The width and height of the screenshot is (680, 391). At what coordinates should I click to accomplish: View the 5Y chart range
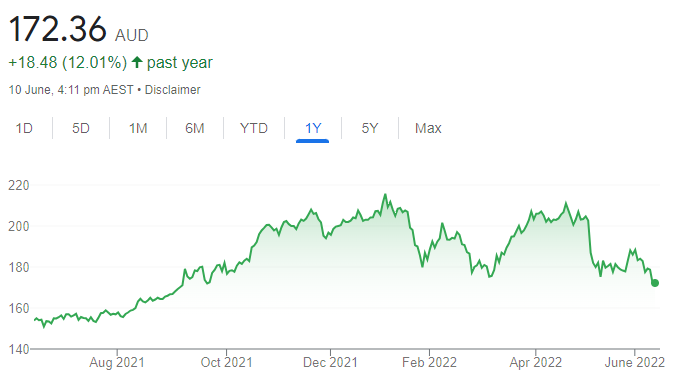pyautogui.click(x=370, y=128)
